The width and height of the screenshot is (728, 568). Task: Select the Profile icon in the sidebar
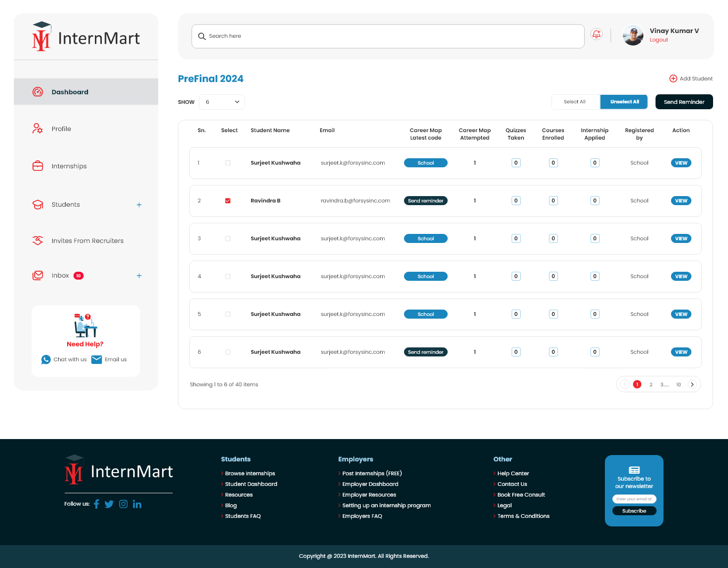pyautogui.click(x=37, y=128)
